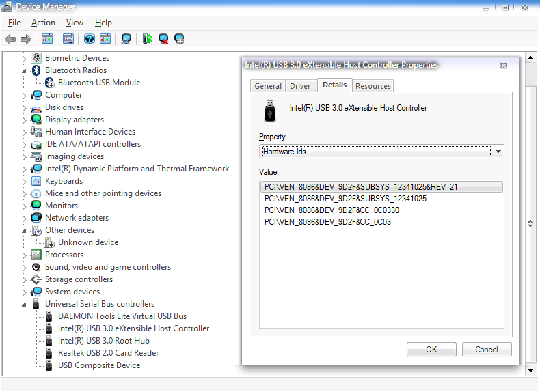540x392 pixels.
Task: Switch to the Driver tab
Action: [300, 86]
